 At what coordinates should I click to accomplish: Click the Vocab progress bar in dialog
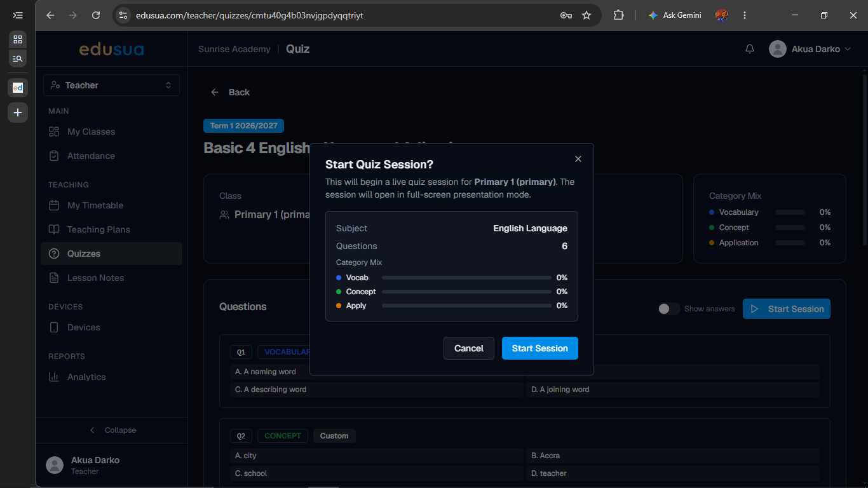click(x=466, y=278)
